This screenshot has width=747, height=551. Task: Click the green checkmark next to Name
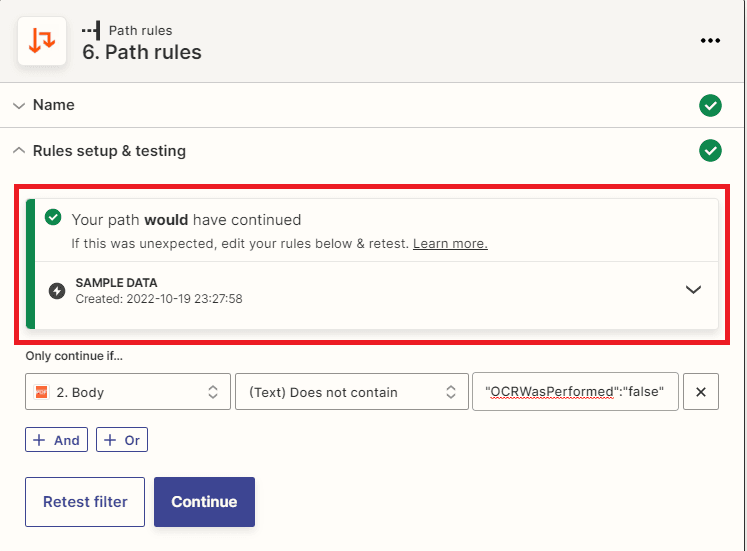(710, 105)
